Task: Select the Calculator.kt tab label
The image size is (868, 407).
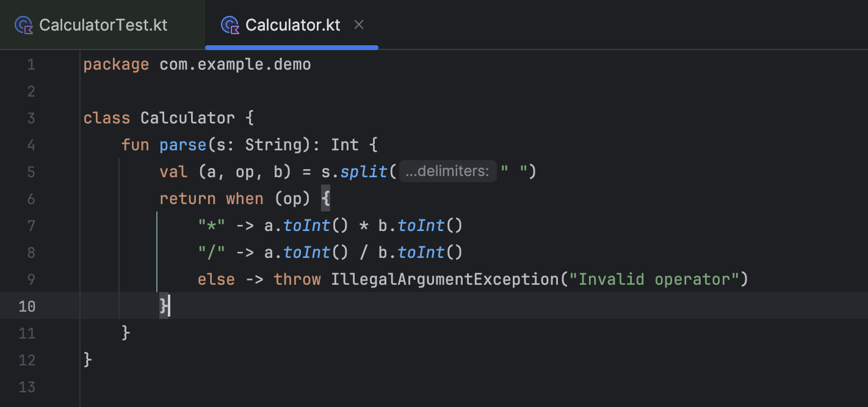Action: (x=292, y=25)
